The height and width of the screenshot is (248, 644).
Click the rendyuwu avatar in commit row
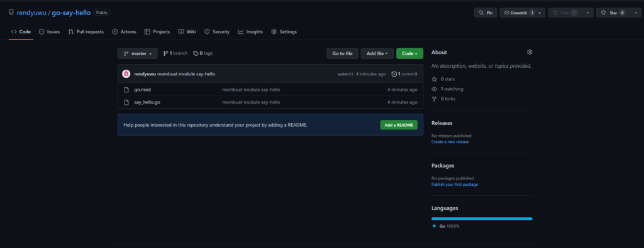126,74
